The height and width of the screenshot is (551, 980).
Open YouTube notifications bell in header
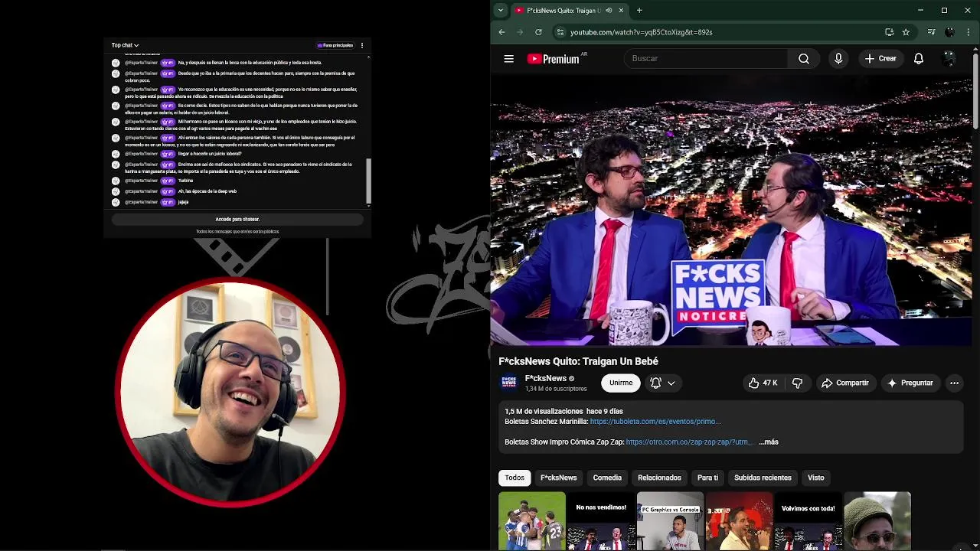pyautogui.click(x=919, y=58)
